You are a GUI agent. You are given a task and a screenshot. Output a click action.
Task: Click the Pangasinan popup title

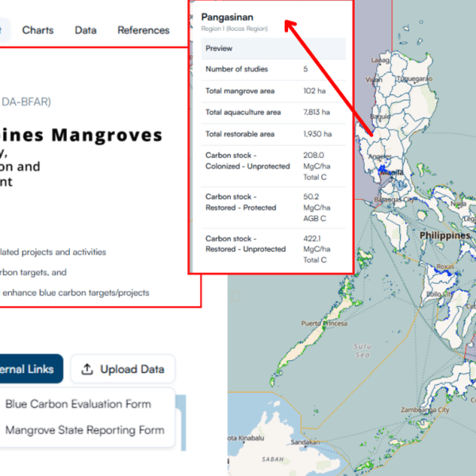(x=227, y=17)
